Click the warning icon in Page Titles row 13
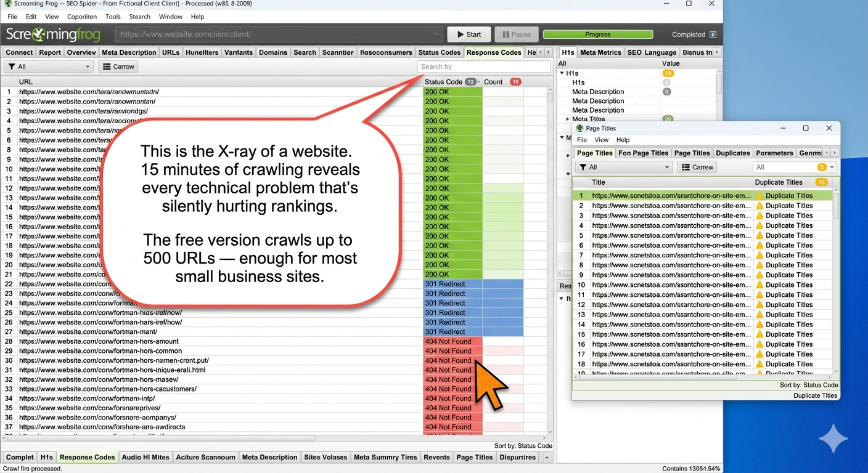This screenshot has height=473, width=868. pos(759,314)
